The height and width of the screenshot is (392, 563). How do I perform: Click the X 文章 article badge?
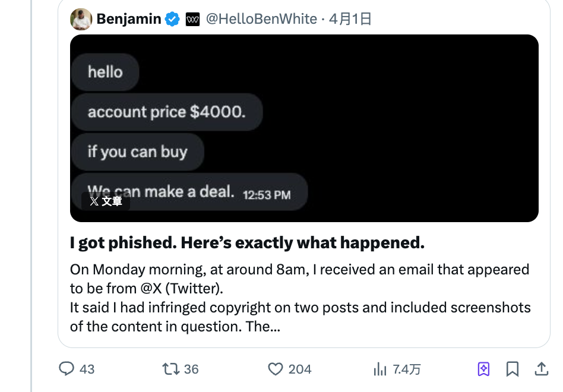pos(105,201)
